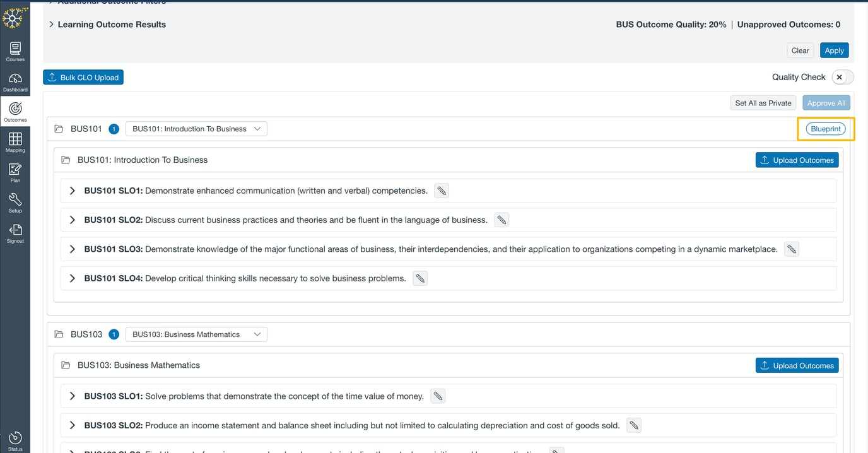Screen dimensions: 868x453
Task: Edit BUS103 SLO2 using its pencil icon
Action: (x=633, y=425)
